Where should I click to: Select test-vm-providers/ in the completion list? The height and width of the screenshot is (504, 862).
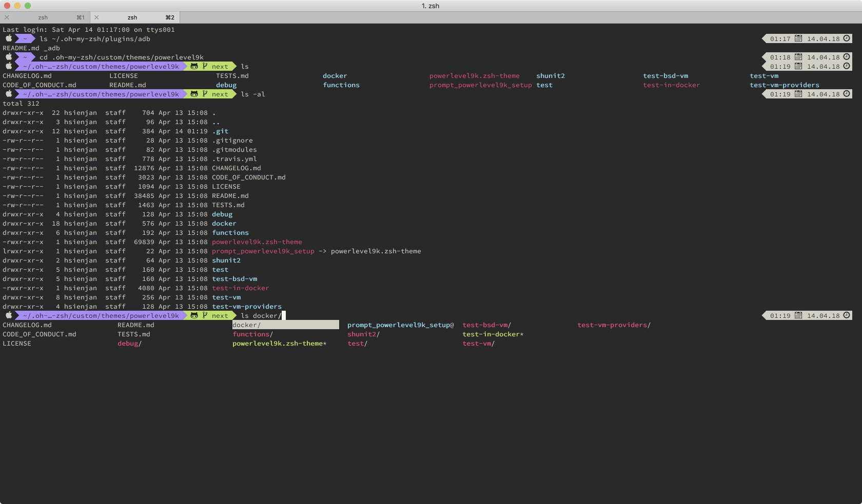[x=614, y=325]
